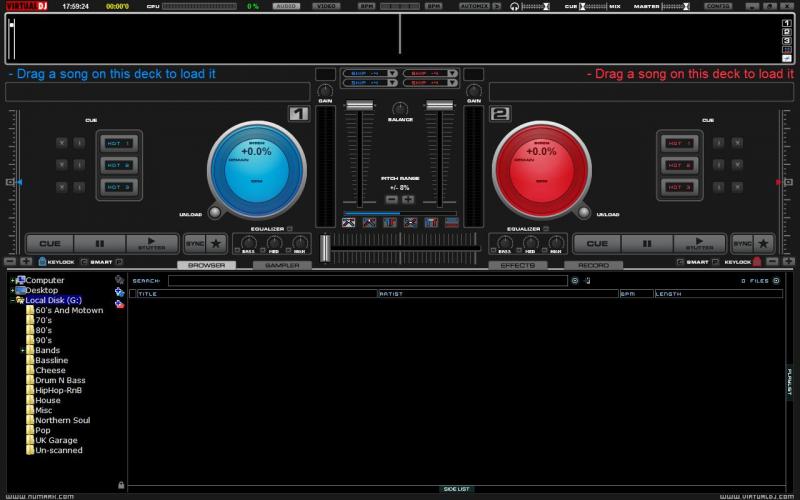The height and width of the screenshot is (500, 800).
Task: Open the second blue loop dropdown
Action: (x=392, y=83)
